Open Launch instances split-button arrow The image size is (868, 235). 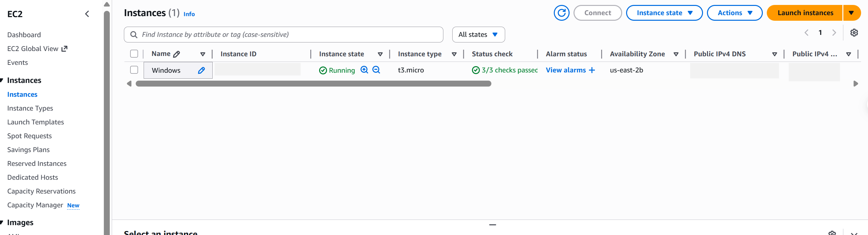852,13
